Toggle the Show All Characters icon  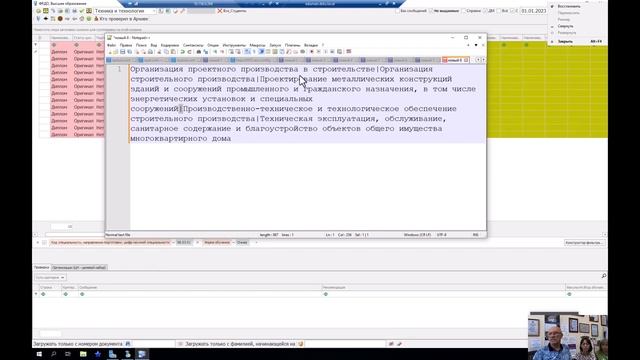tap(254, 52)
